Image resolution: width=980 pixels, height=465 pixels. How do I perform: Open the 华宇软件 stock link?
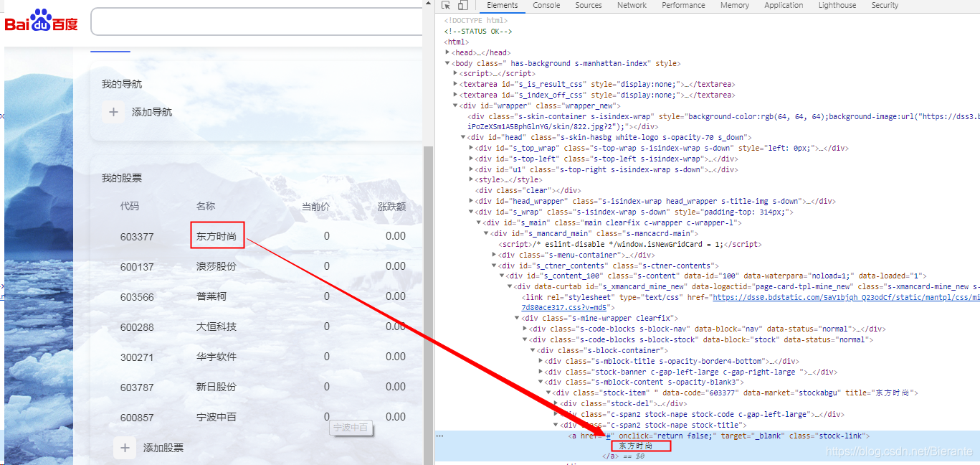click(x=217, y=357)
